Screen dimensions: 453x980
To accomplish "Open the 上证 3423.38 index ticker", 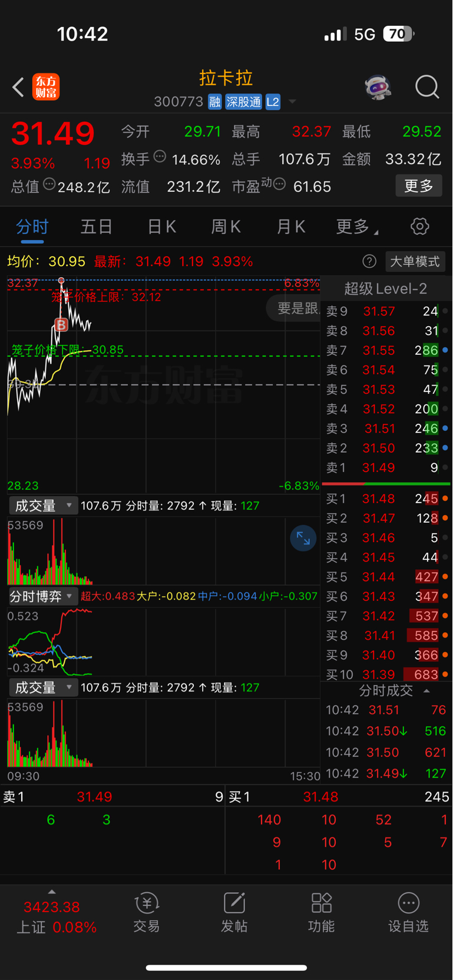I will pyautogui.click(x=56, y=917).
